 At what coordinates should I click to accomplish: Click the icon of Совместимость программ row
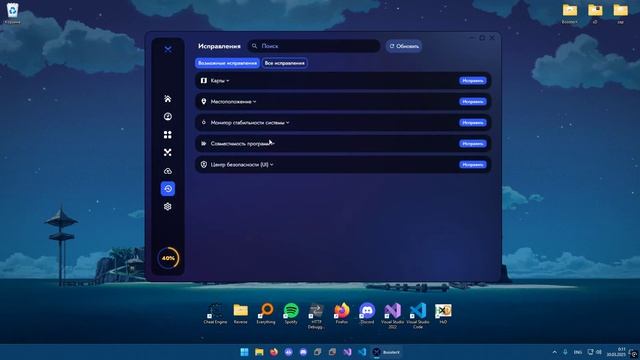(204, 144)
